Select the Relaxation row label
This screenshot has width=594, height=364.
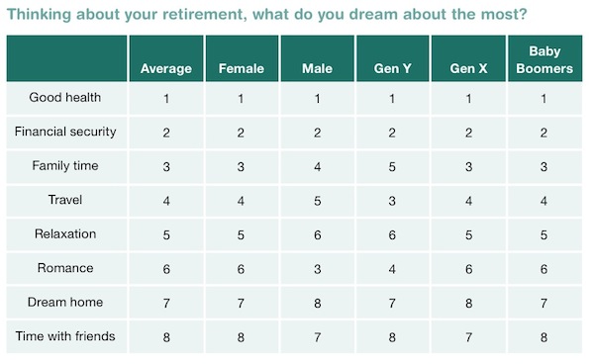[x=65, y=233]
